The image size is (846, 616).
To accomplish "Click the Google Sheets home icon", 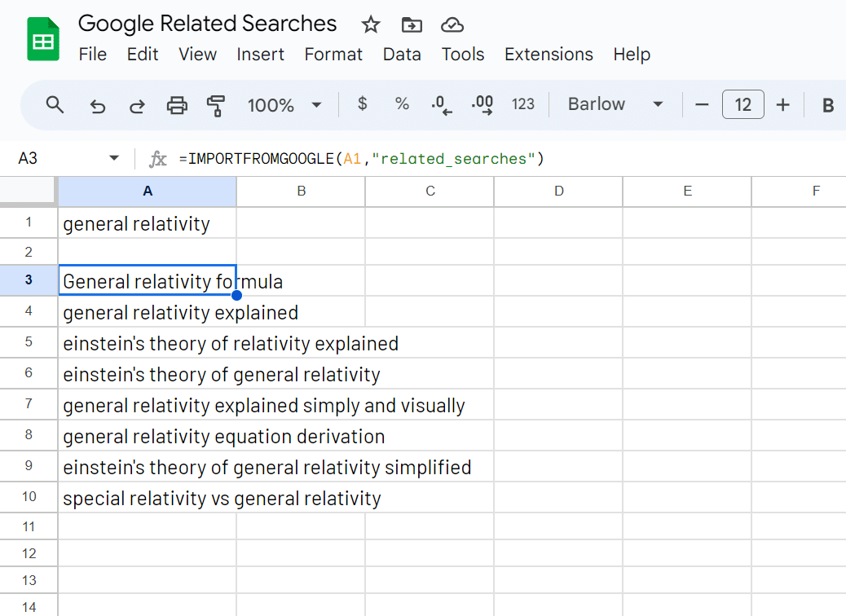I will click(43, 39).
